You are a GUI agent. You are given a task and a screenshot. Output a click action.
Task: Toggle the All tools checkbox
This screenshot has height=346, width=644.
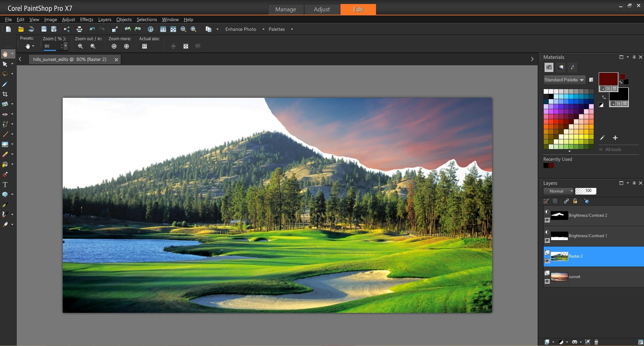click(601, 149)
